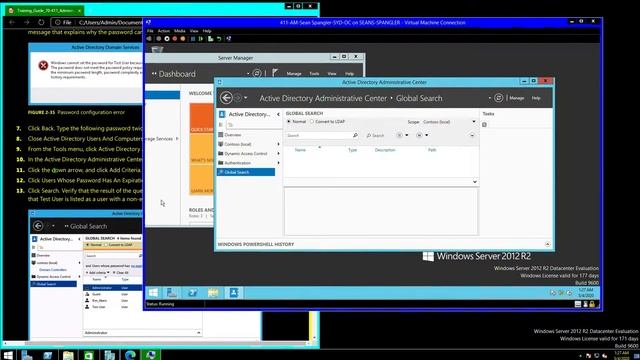Sort results by the Name column header
This screenshot has height=360, width=640.
[x=300, y=150]
